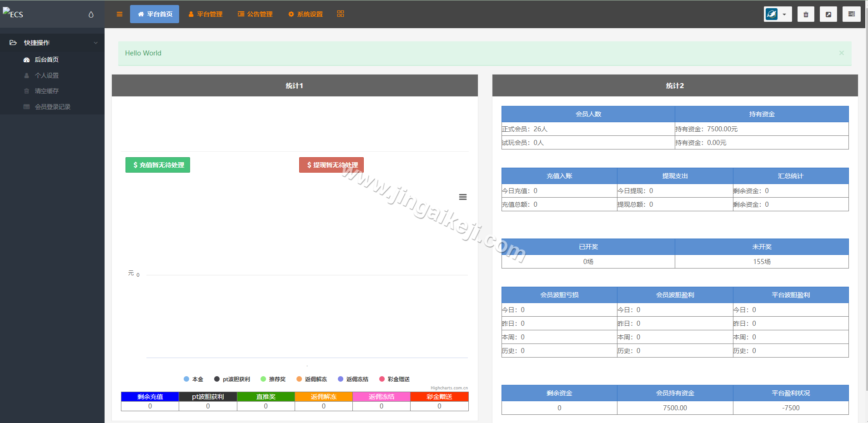Click the water-drop icon beside the ECS logo
Screen dimensions: 868x423
coord(90,15)
